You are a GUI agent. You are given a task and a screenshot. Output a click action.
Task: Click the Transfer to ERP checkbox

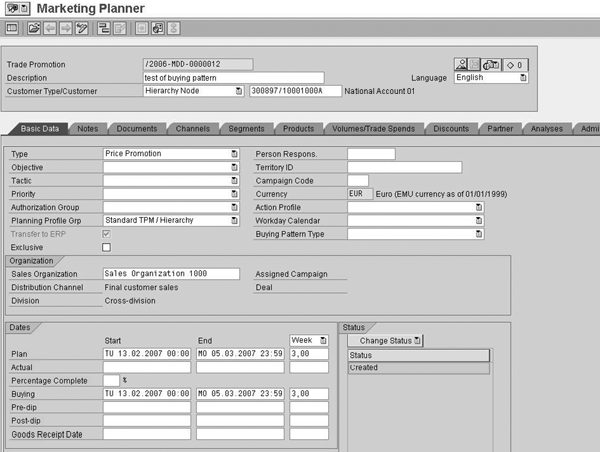pyautogui.click(x=107, y=233)
